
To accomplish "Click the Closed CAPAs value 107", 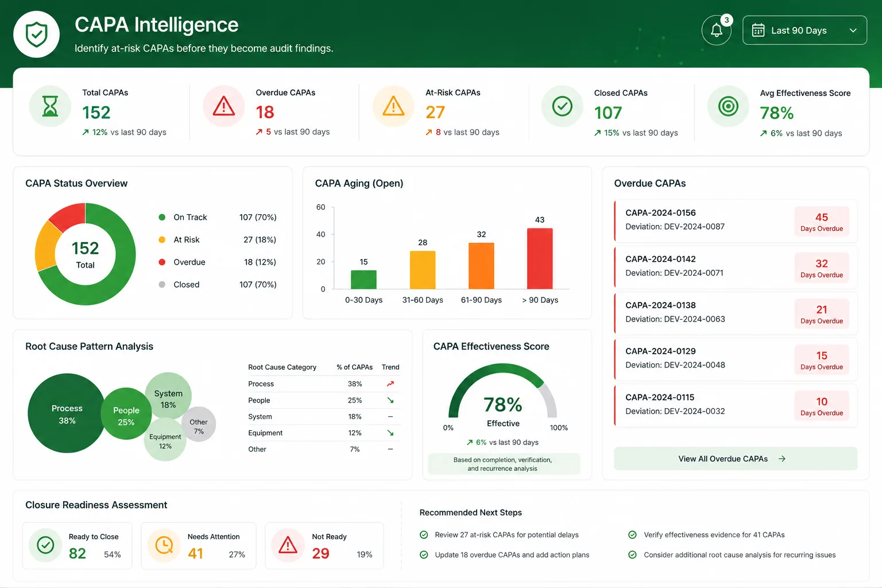I will 608,113.
